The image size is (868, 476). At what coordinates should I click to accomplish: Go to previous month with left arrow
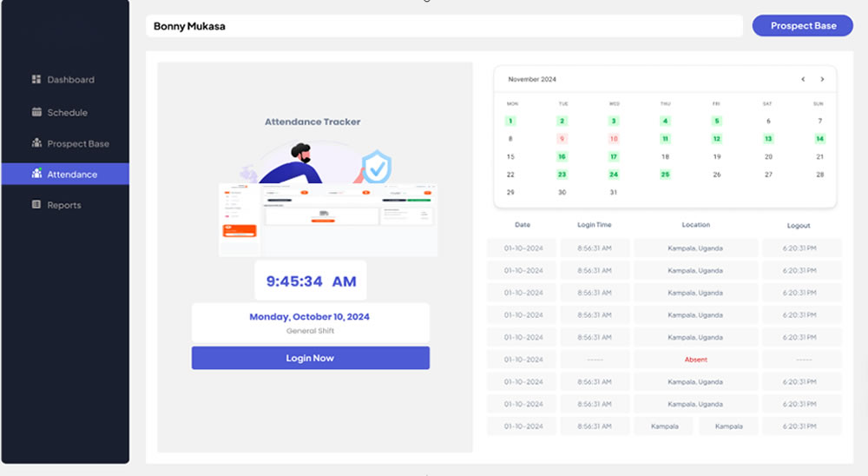pyautogui.click(x=803, y=79)
